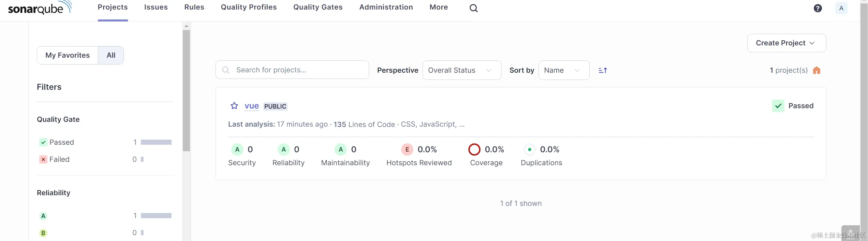This screenshot has height=241, width=868.
Task: Click the Search for projects field
Action: (297, 70)
